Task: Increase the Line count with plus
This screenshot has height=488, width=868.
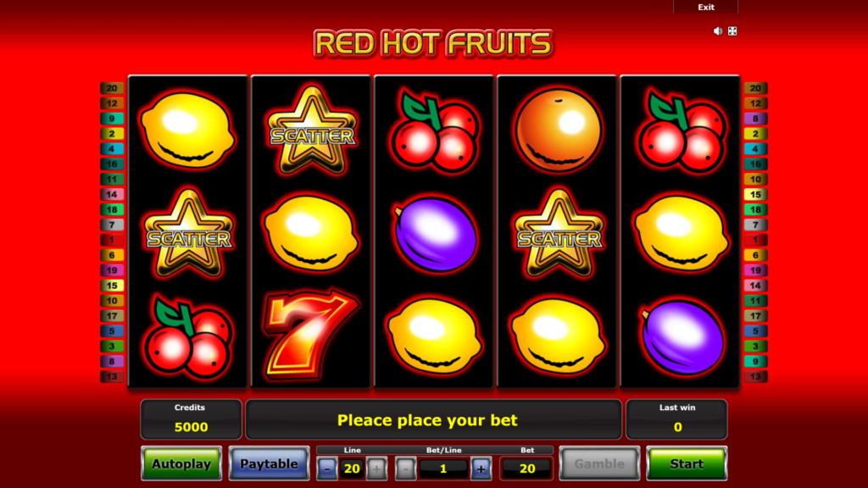Action: (x=376, y=469)
